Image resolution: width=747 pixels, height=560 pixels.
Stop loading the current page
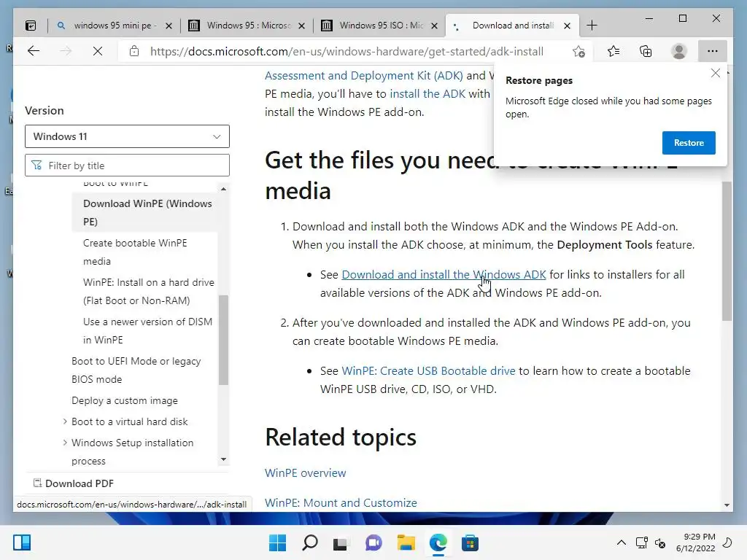(x=98, y=51)
